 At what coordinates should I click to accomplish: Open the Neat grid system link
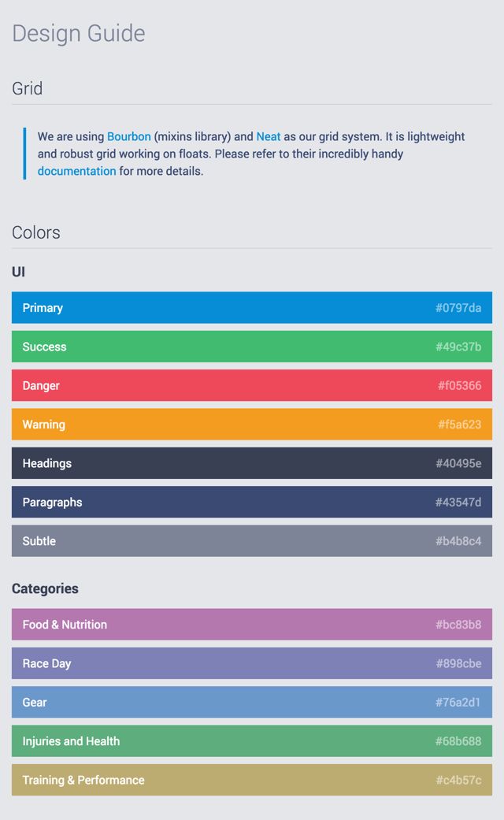[x=267, y=136]
